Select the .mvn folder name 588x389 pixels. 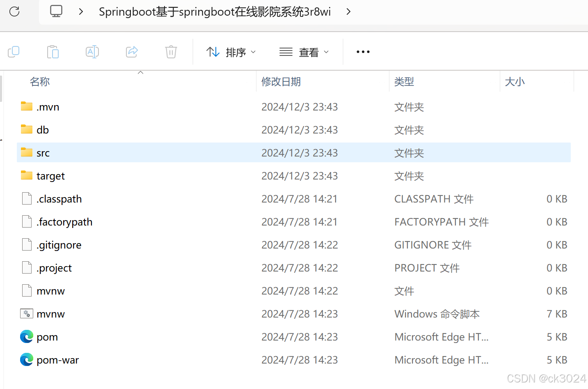tap(48, 107)
